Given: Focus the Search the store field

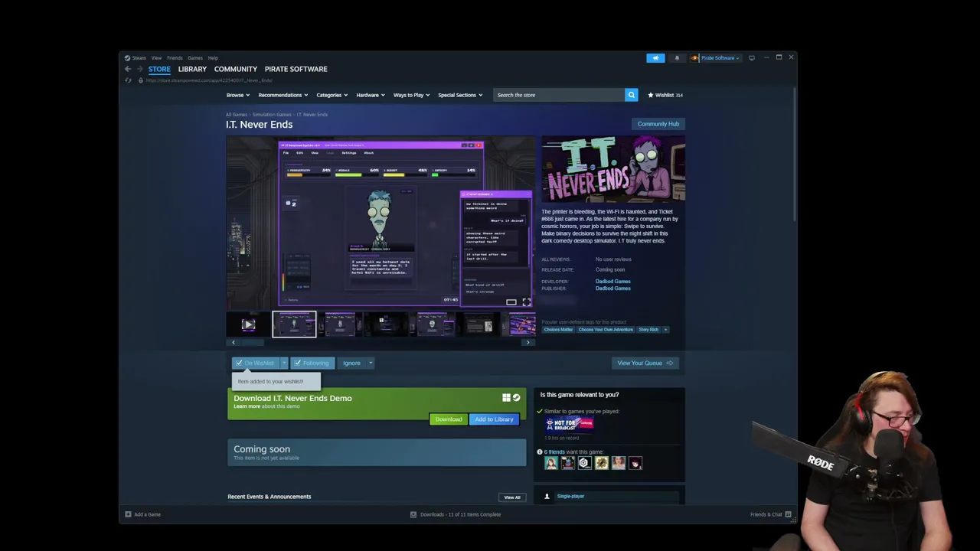Looking at the screenshot, I should (559, 95).
